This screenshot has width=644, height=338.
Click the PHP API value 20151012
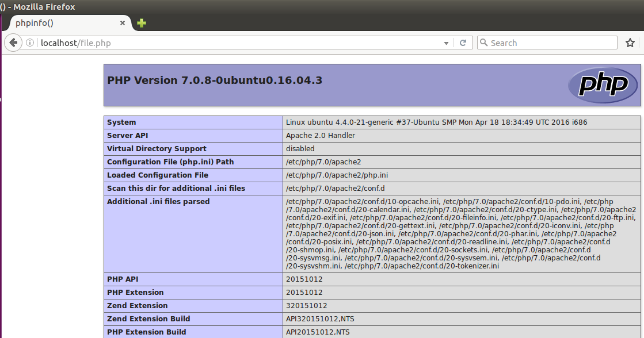[304, 279]
